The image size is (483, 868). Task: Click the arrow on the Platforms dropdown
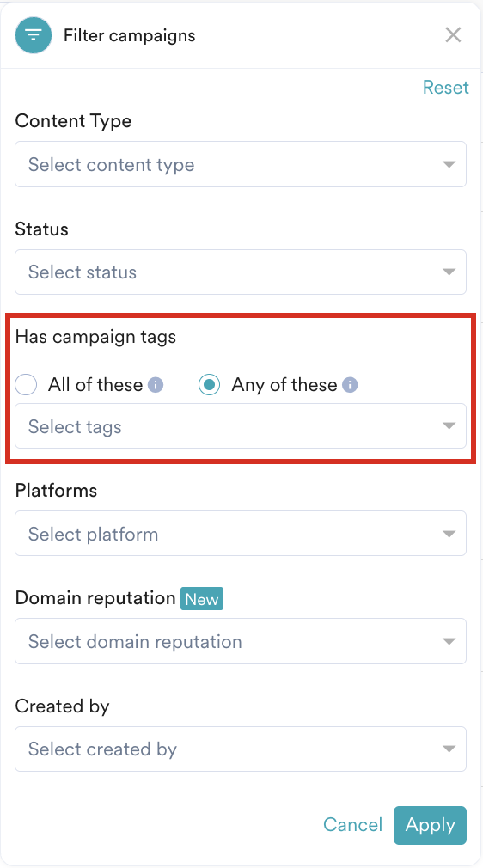(x=449, y=534)
